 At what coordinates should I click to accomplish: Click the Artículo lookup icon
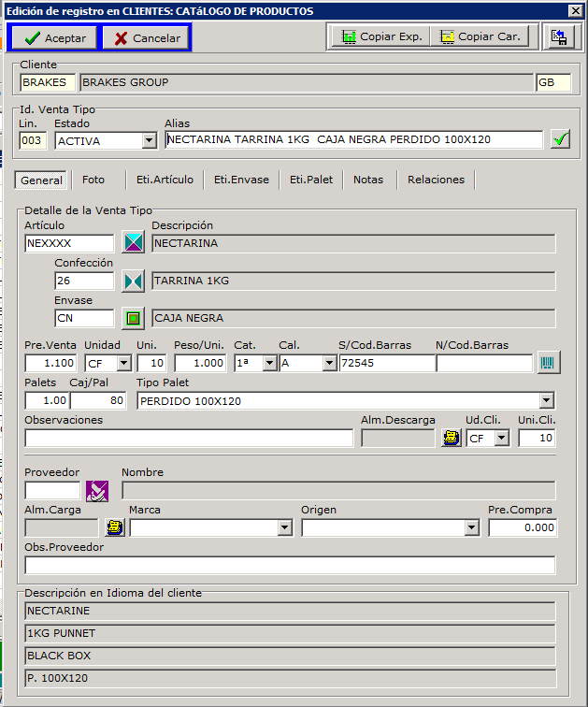(x=135, y=243)
